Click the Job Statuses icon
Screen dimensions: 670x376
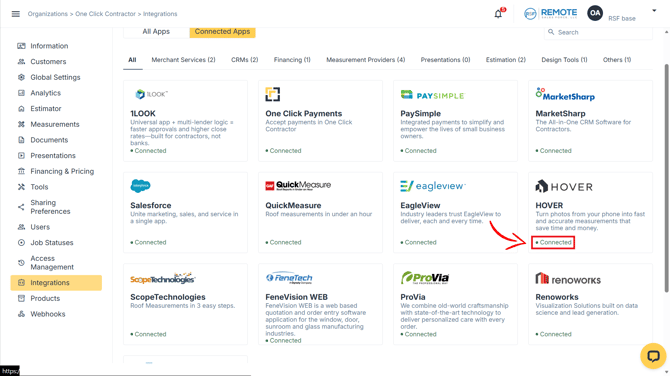(21, 243)
